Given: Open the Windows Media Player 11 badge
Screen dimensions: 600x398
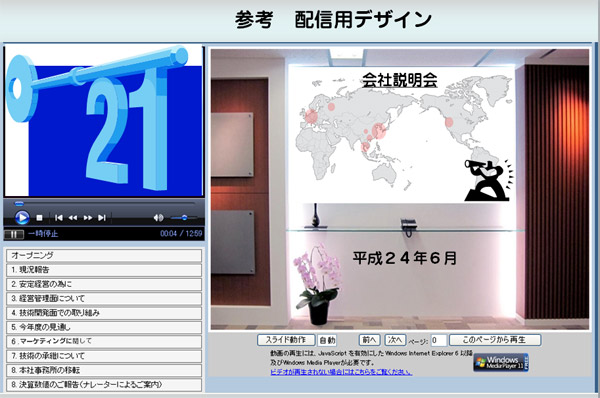Looking at the screenshot, I should (501, 362).
